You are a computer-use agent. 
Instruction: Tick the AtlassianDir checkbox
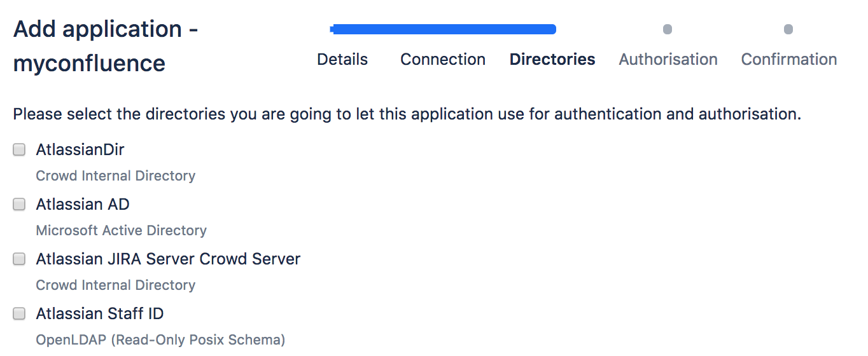(20, 150)
